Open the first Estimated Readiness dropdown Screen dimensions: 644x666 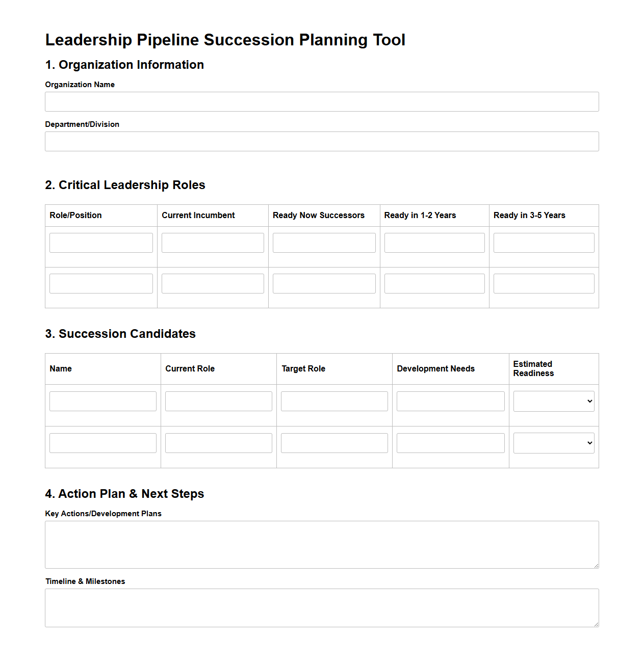click(553, 401)
